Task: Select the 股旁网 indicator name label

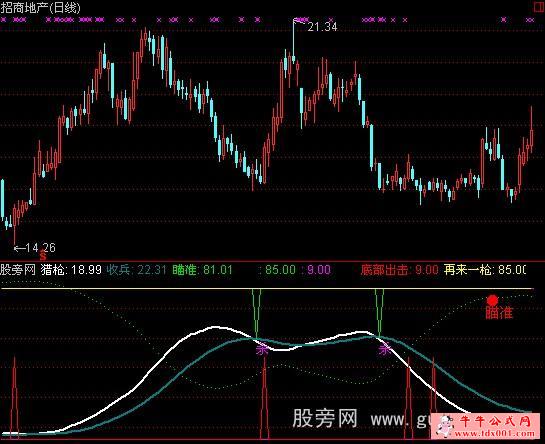Action: pos(18,269)
